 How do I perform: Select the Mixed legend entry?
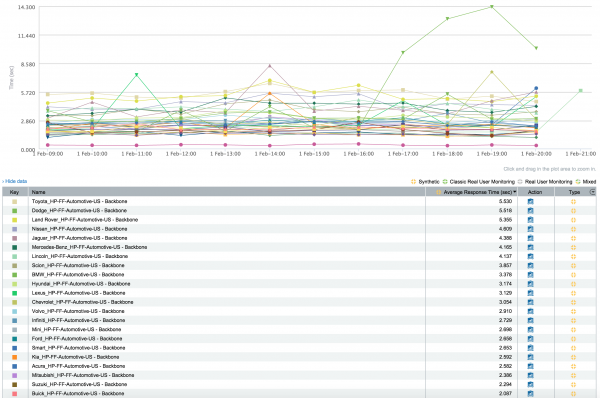pos(586,182)
